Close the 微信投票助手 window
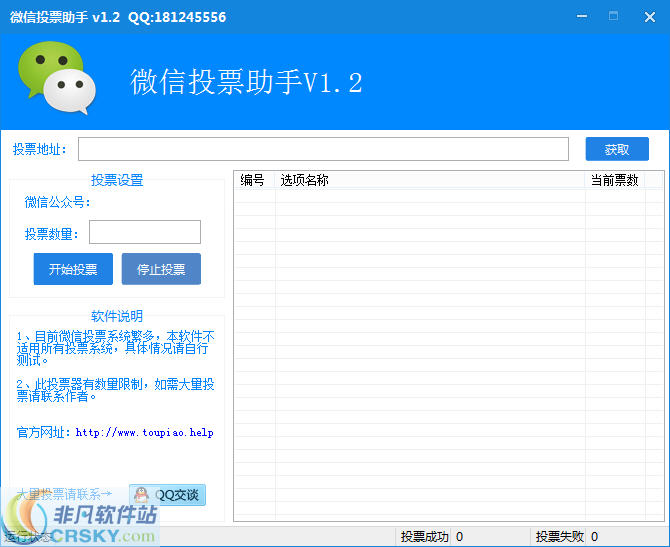670x547 pixels. pos(649,17)
